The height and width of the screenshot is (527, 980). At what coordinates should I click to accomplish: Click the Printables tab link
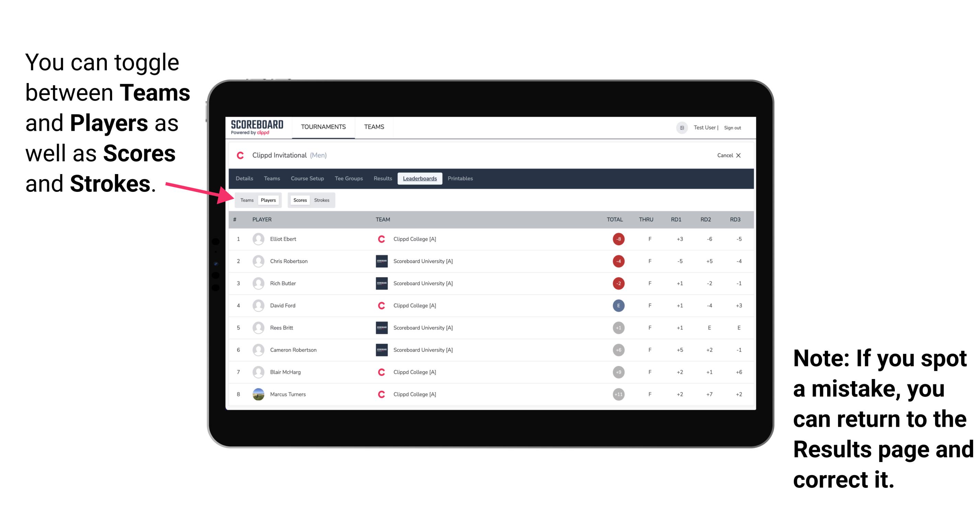pyautogui.click(x=461, y=179)
